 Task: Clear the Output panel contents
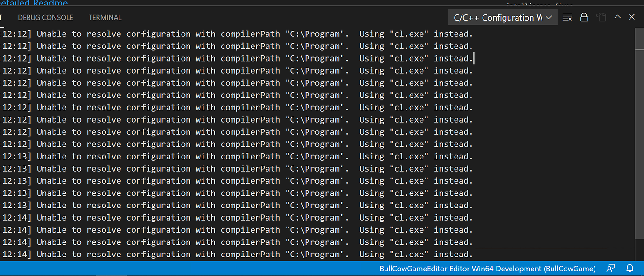(x=567, y=17)
